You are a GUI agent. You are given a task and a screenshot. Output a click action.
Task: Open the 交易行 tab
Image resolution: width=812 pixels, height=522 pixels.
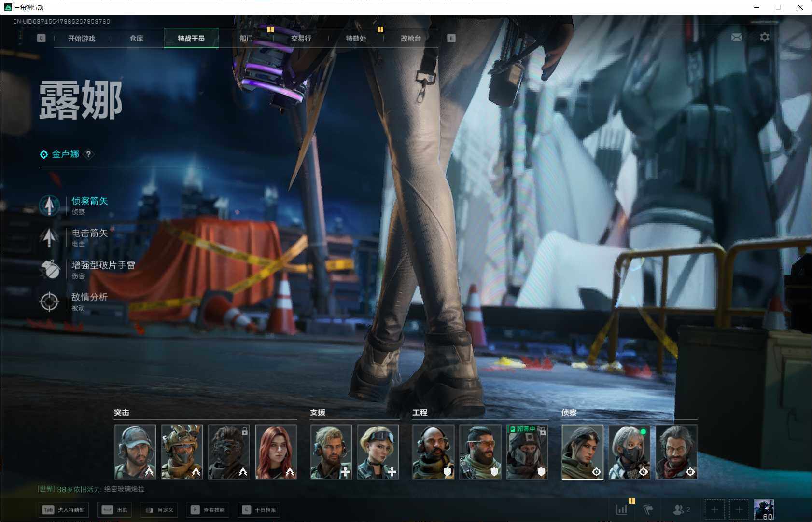pyautogui.click(x=301, y=38)
